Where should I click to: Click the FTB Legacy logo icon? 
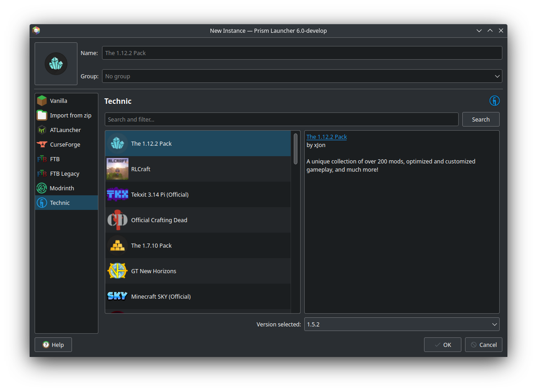(42, 173)
